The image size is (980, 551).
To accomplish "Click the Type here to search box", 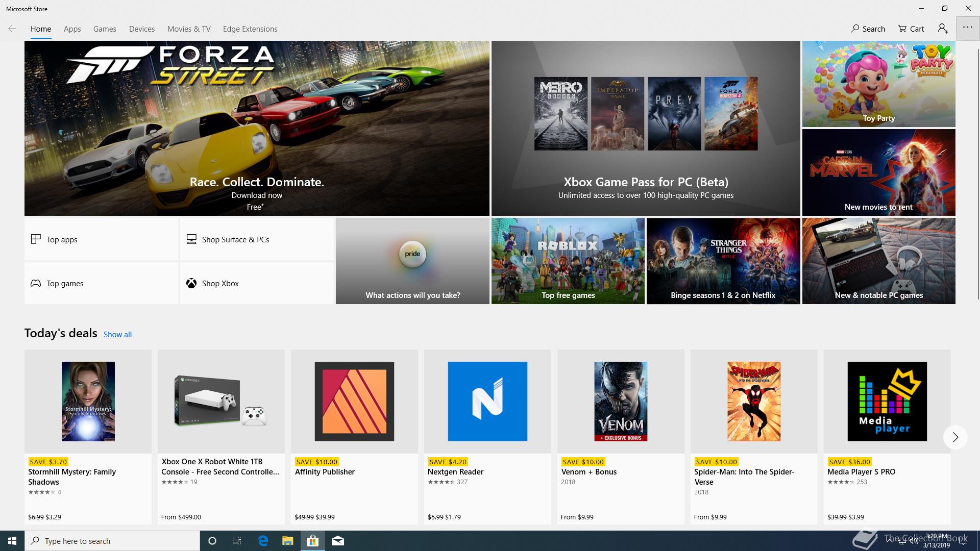I will coord(112,541).
